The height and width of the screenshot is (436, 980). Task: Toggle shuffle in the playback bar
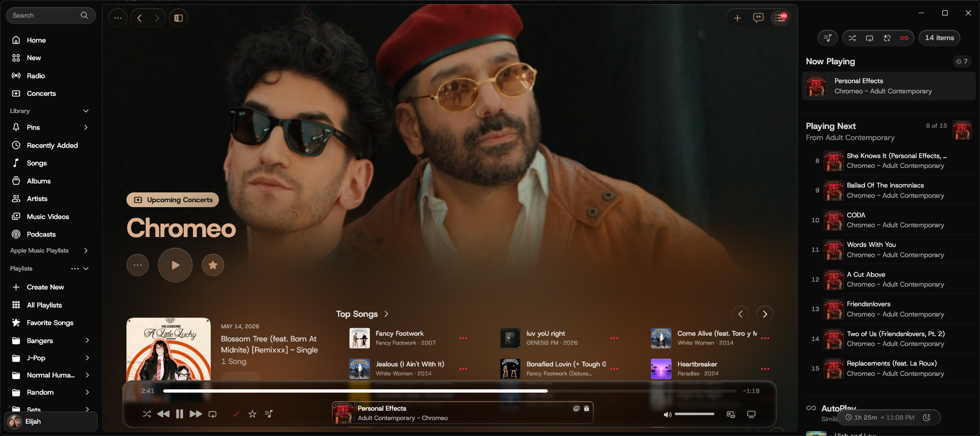[147, 414]
